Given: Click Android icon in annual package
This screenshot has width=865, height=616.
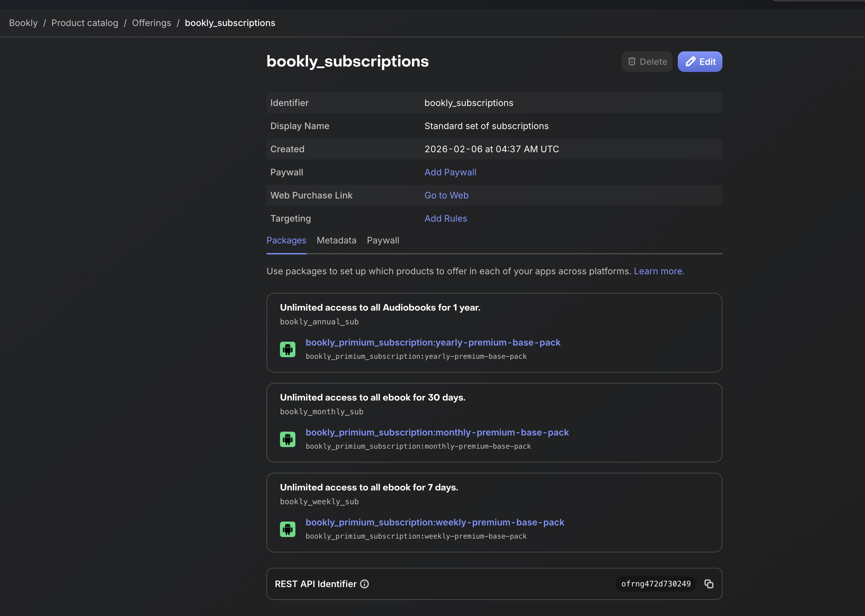Looking at the screenshot, I should 287,349.
